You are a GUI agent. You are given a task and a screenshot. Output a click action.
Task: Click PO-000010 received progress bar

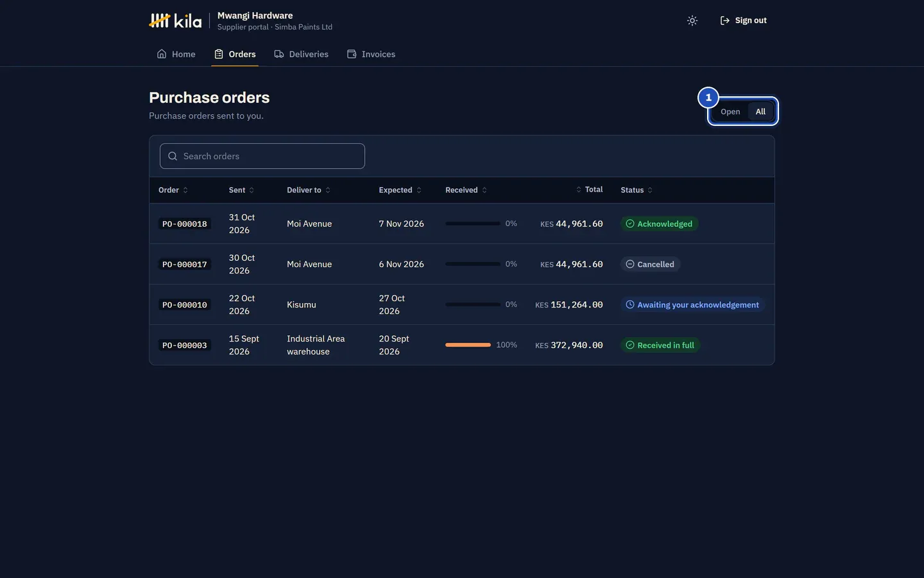coord(473,304)
